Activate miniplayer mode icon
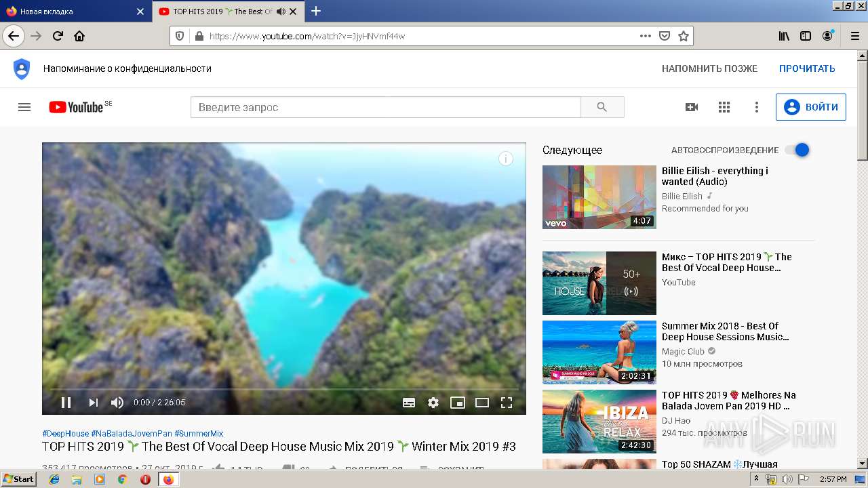This screenshot has height=488, width=868. coord(458,403)
